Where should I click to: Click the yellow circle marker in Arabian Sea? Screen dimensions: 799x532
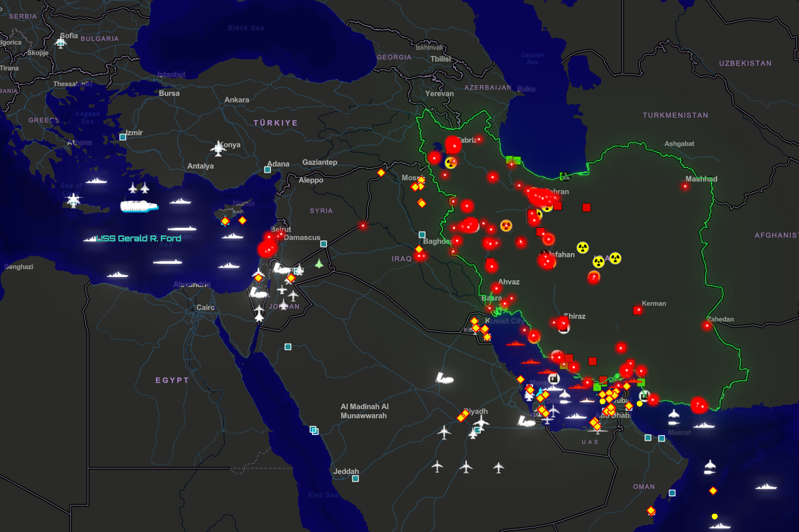[715, 516]
